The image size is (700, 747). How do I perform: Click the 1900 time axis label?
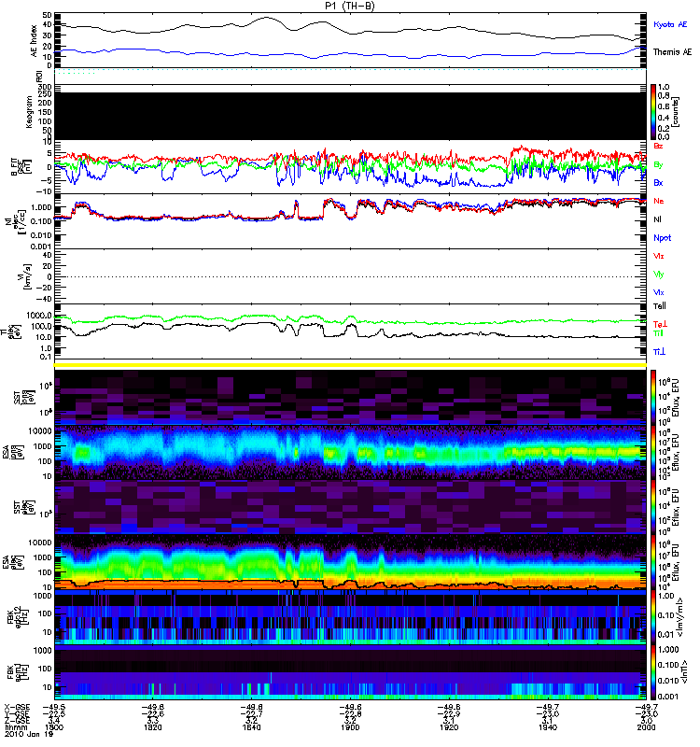(x=350, y=727)
